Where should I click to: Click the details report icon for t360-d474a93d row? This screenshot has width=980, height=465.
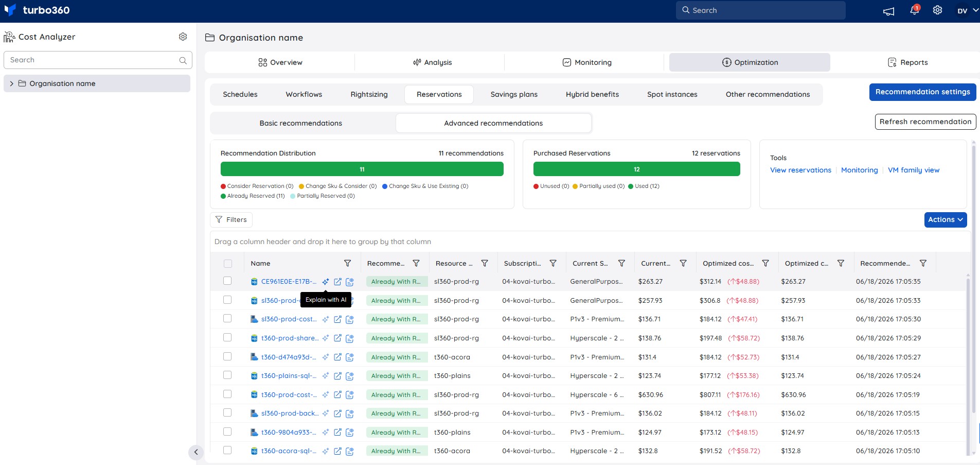click(x=350, y=357)
